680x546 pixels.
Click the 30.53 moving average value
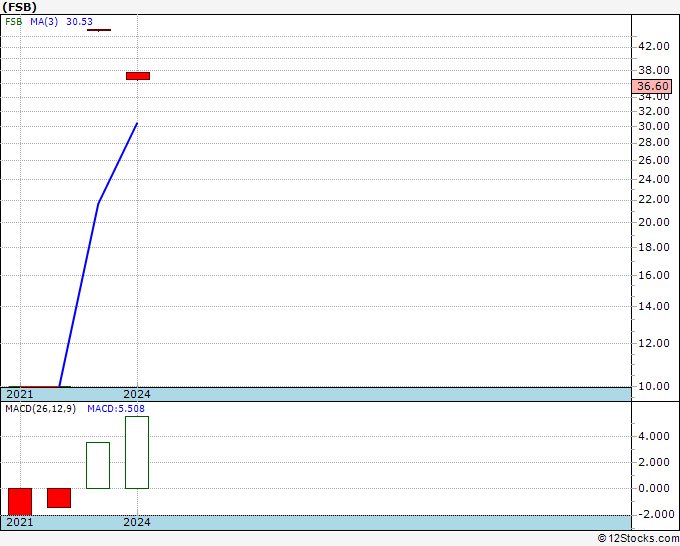79,22
